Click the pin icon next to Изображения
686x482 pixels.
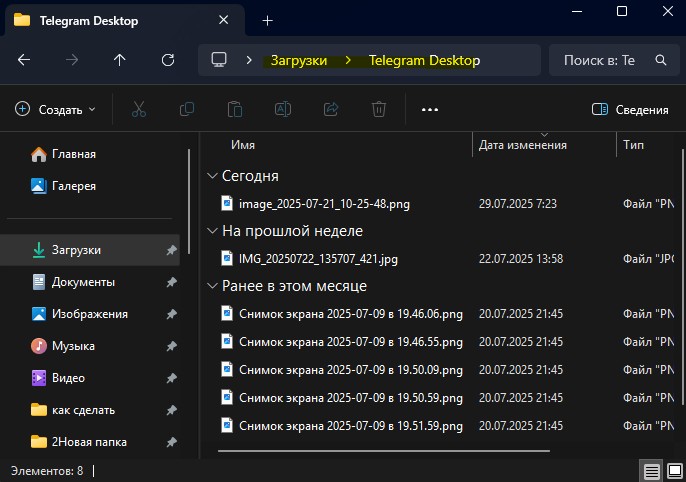click(171, 314)
